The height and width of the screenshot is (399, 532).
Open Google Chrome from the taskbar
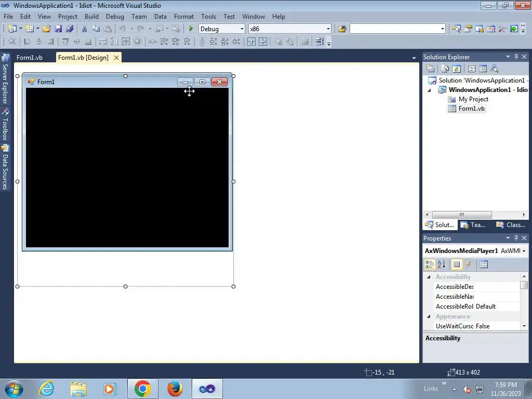pyautogui.click(x=142, y=389)
